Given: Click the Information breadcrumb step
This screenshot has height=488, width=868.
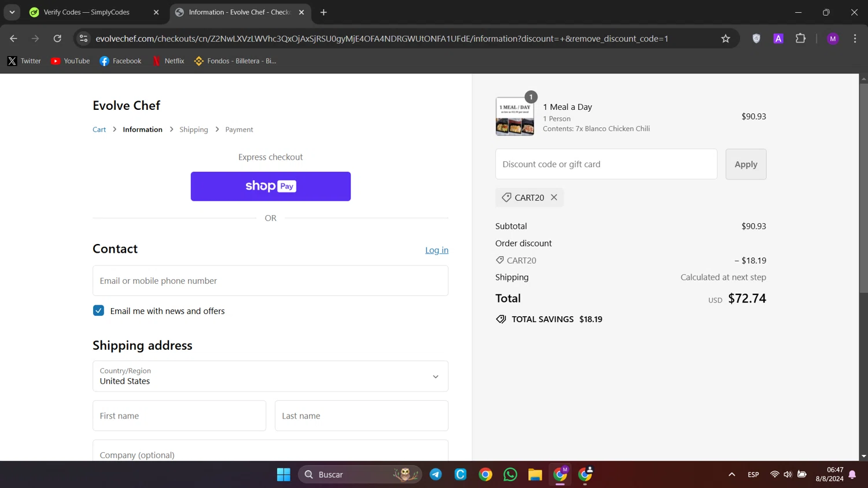Looking at the screenshot, I should tap(142, 130).
